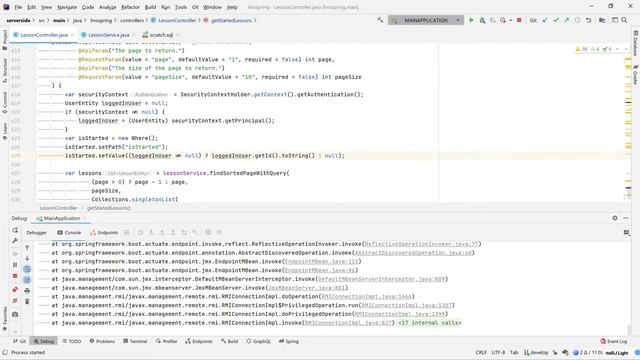Click the Search Everywhere magnifier icon
The width and height of the screenshot is (640, 360).
point(624,20)
